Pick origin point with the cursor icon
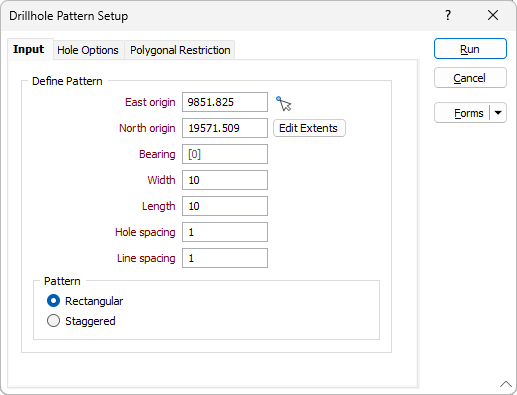The height and width of the screenshot is (395, 517). (x=283, y=103)
